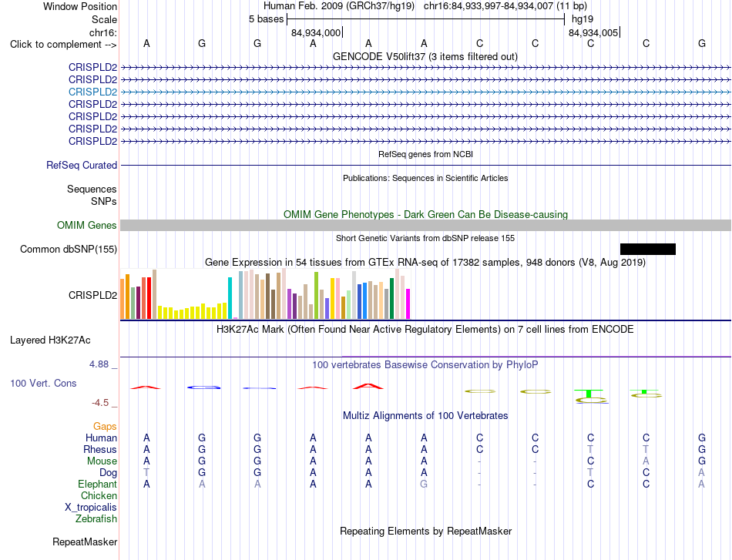The width and height of the screenshot is (732, 560).
Task: Click the magenta GTEx expression bar
Action: coord(408,303)
